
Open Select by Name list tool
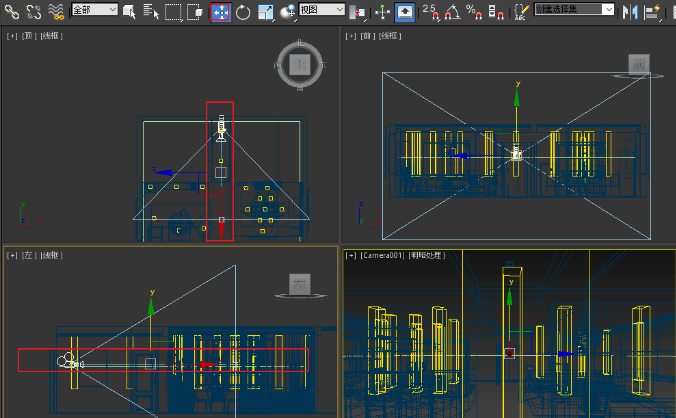(x=150, y=11)
